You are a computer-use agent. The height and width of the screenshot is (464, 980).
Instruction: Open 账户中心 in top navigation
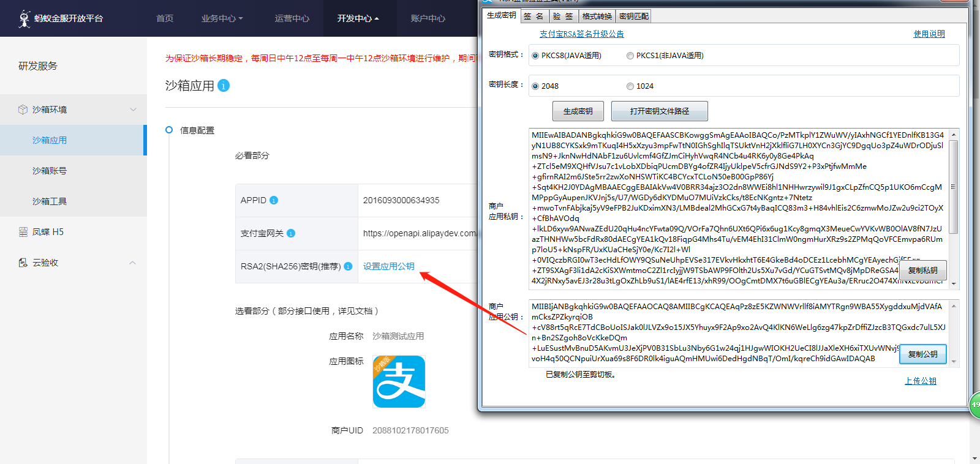(x=428, y=18)
